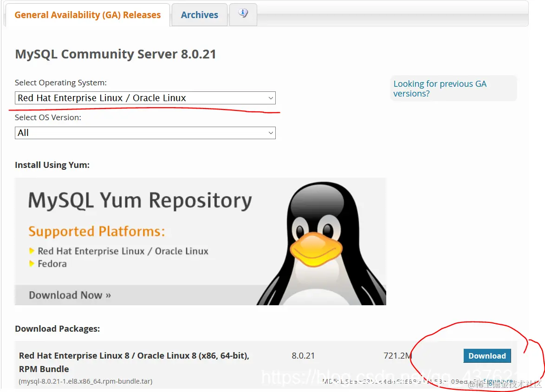Click the Red Hat Enterprise Linux / Oracle Linux banner entry
Screen dimensions: 545x392
pos(123,251)
